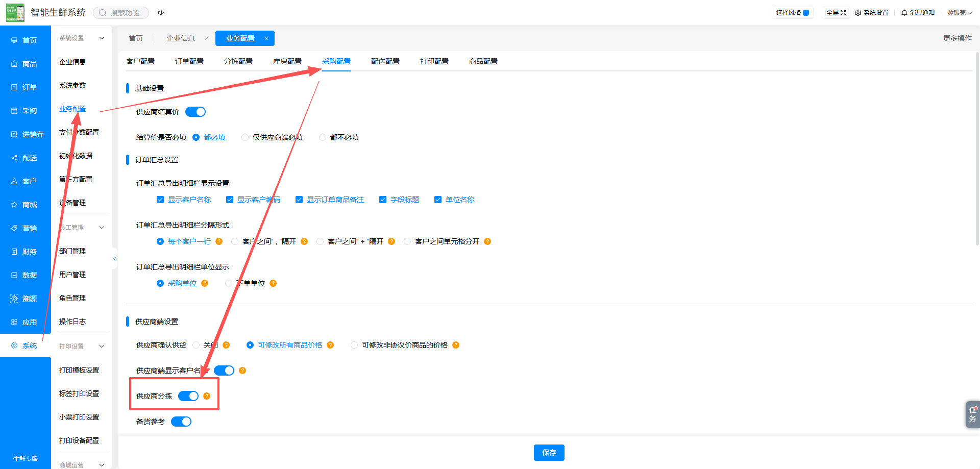This screenshot has height=469, width=980.
Task: Toggle the 供应商分拣 switch
Action: click(x=188, y=396)
